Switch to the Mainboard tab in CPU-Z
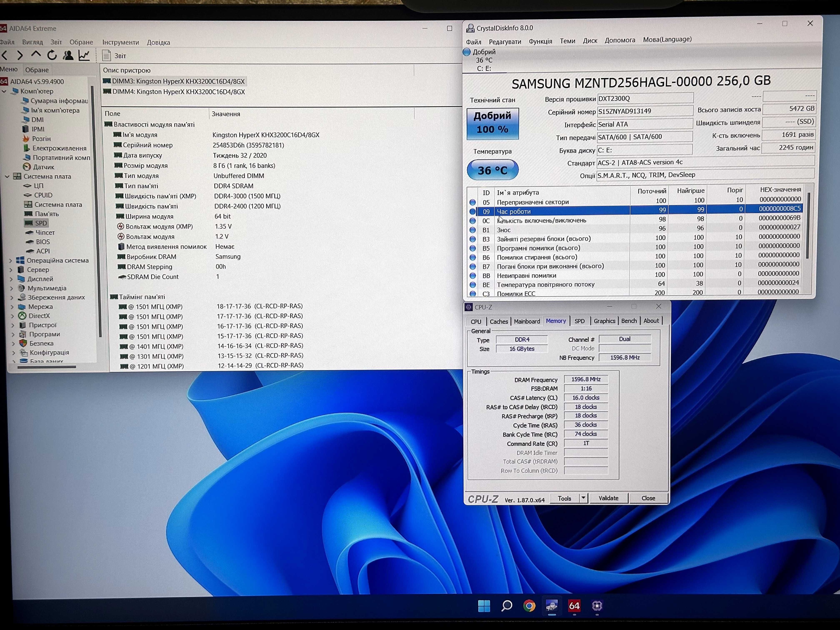 click(527, 321)
